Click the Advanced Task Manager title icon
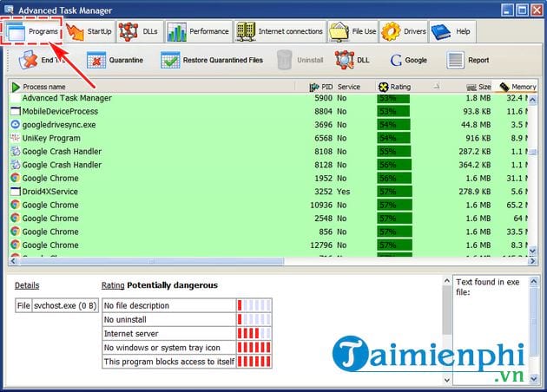Image resolution: width=547 pixels, height=392 pixels. click(x=9, y=10)
